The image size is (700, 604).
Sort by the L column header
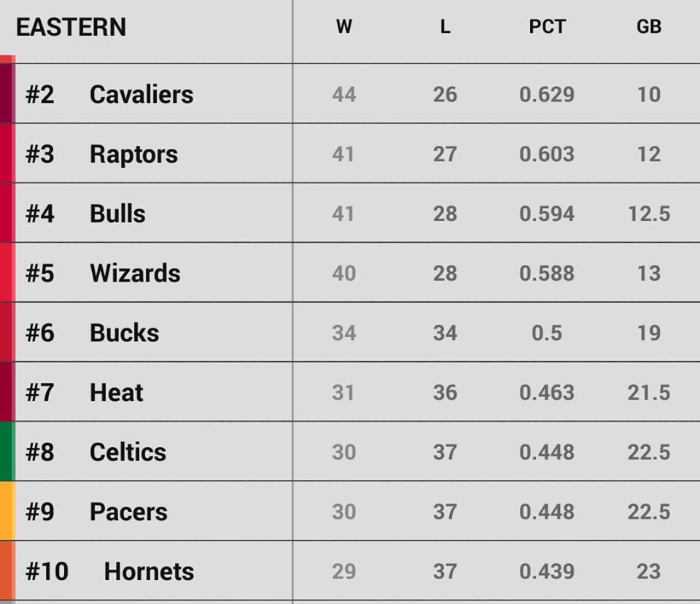click(x=445, y=28)
